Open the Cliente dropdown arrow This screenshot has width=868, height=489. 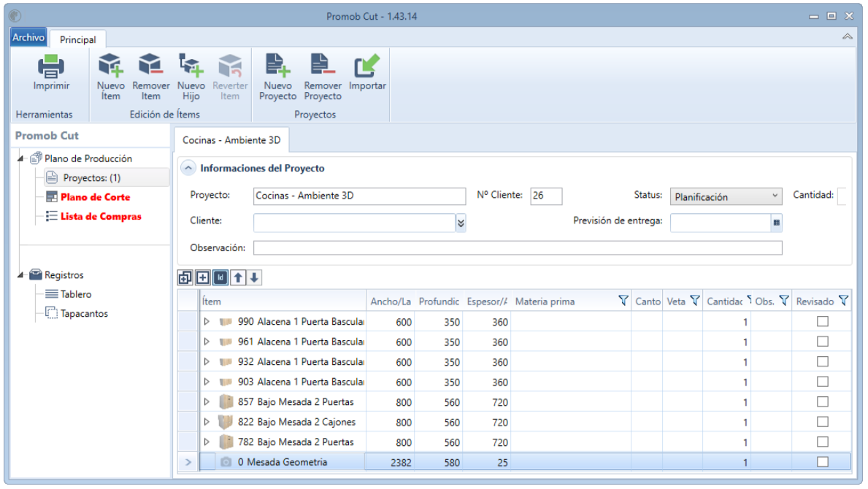pos(461,223)
